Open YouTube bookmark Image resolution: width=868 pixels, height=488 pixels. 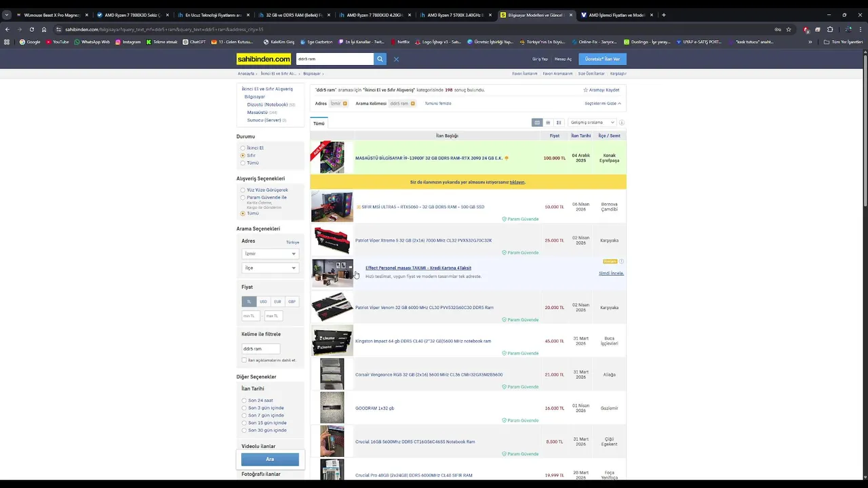tap(57, 42)
